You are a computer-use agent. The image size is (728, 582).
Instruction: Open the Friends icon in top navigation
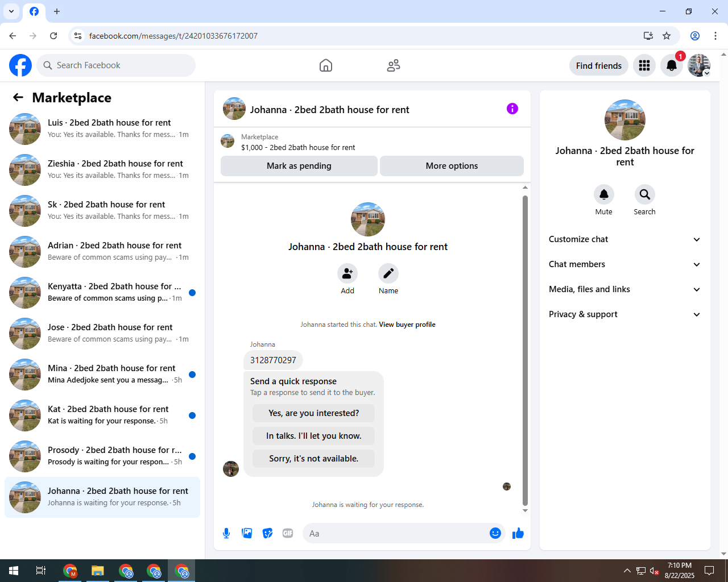point(394,65)
